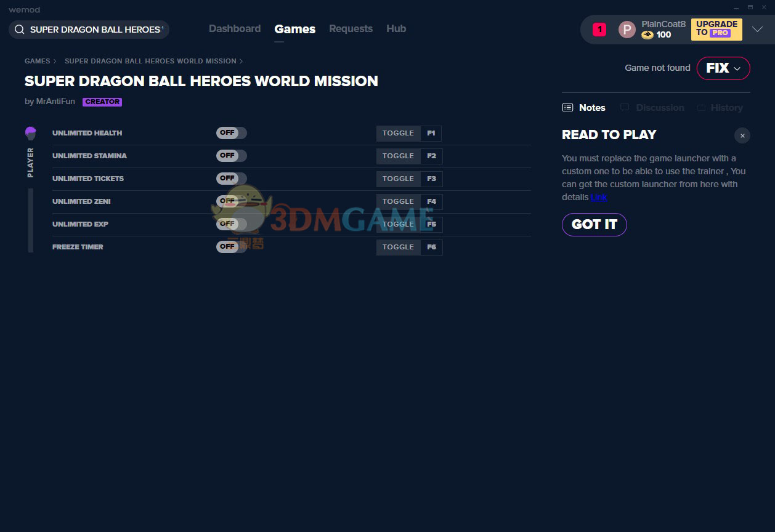Click the search magnifier icon

(x=20, y=30)
